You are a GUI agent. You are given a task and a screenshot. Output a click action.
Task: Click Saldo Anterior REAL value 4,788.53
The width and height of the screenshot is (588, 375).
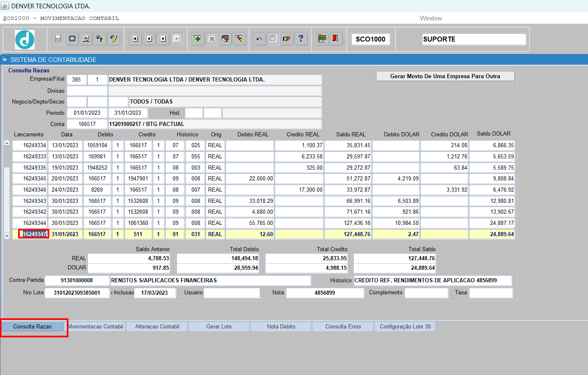pyautogui.click(x=129, y=258)
